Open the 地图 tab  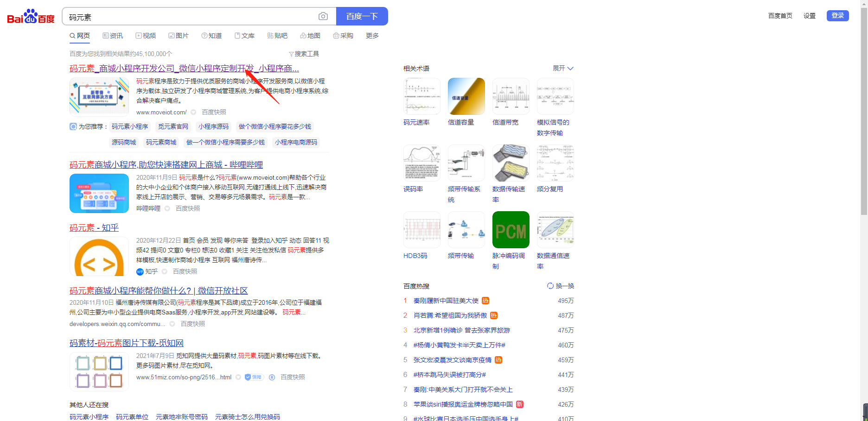pos(310,36)
